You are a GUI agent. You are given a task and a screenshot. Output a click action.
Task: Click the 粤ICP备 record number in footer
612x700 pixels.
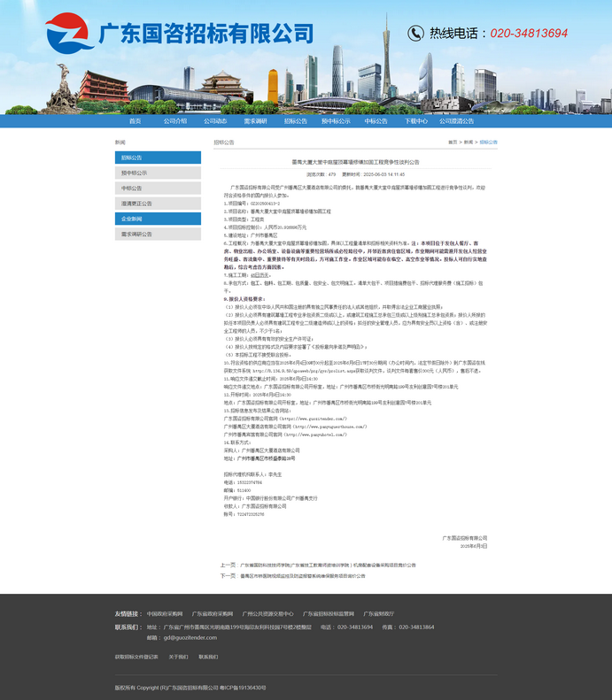[243, 688]
